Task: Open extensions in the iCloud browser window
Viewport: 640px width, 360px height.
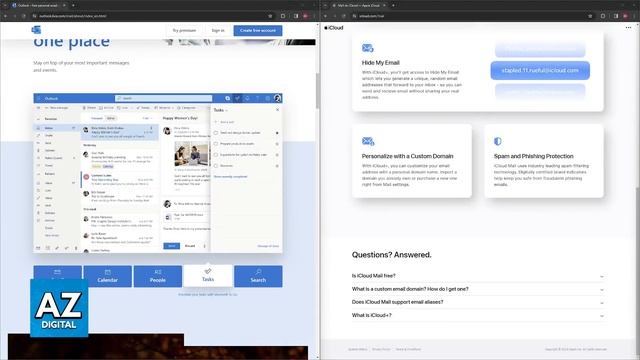Action: coord(603,16)
